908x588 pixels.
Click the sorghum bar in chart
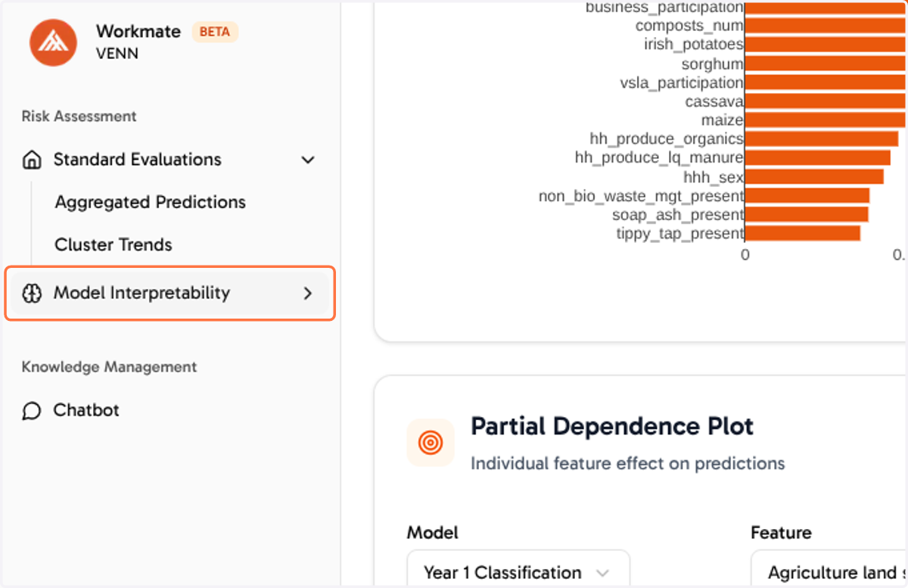[826, 64]
